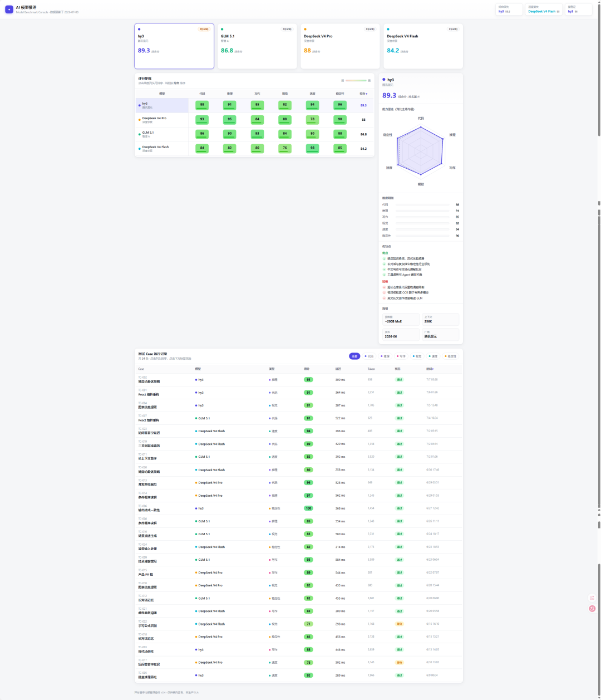
Task: Sort score matrix by 代码 column header
Action: (202, 94)
